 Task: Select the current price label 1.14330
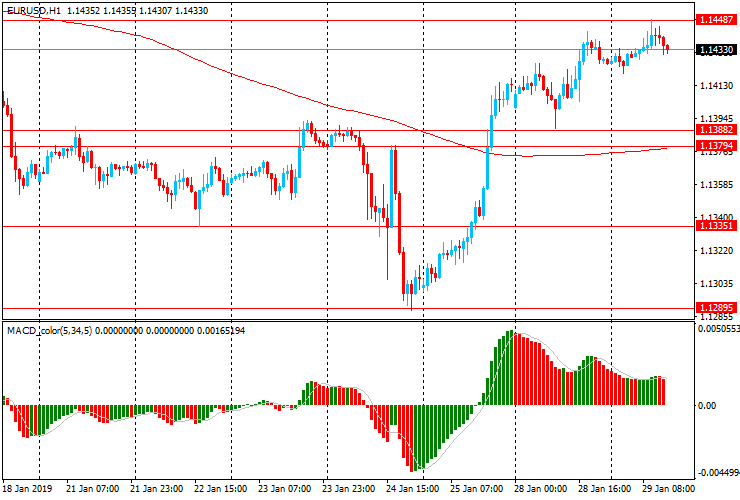716,50
